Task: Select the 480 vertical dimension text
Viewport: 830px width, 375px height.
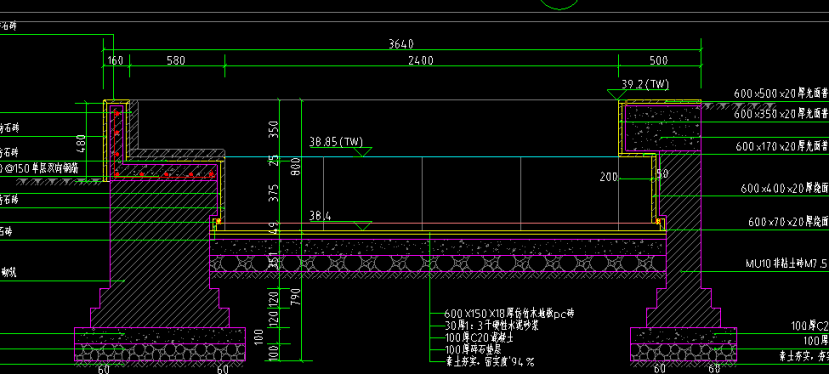Action: tap(81, 143)
